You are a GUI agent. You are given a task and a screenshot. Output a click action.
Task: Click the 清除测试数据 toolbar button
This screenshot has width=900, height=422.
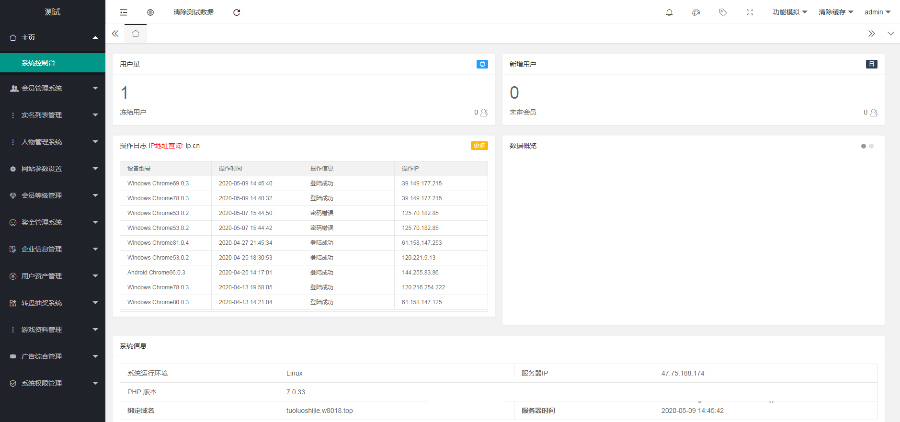[193, 12]
